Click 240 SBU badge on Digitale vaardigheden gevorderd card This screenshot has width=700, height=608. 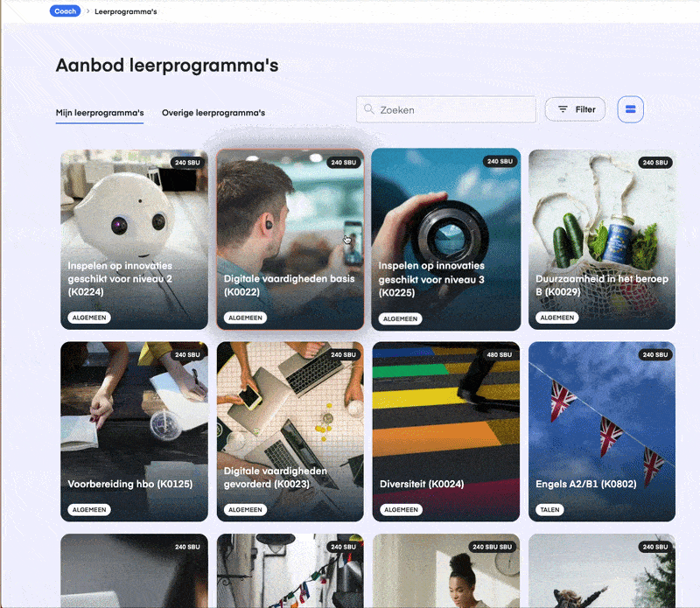pos(343,355)
